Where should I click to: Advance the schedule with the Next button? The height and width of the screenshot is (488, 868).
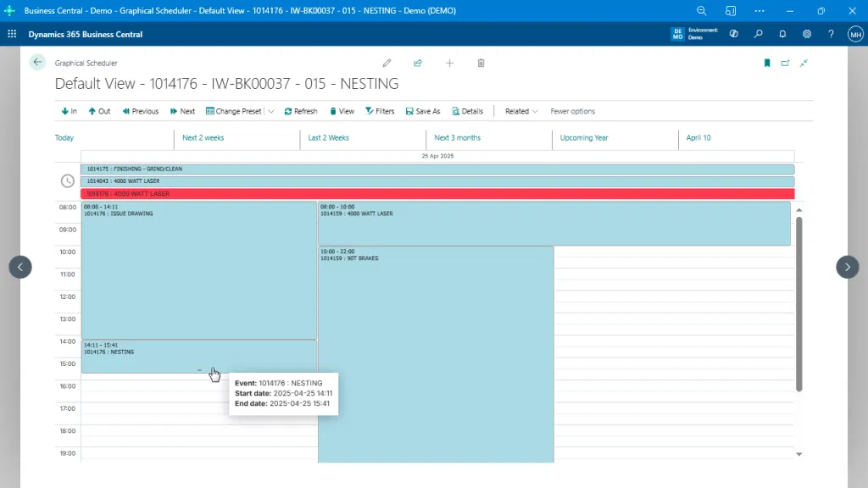point(182,111)
